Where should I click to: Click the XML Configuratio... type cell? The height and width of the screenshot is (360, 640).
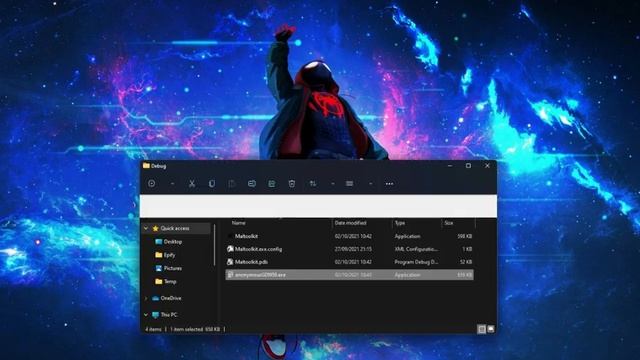tap(416, 249)
